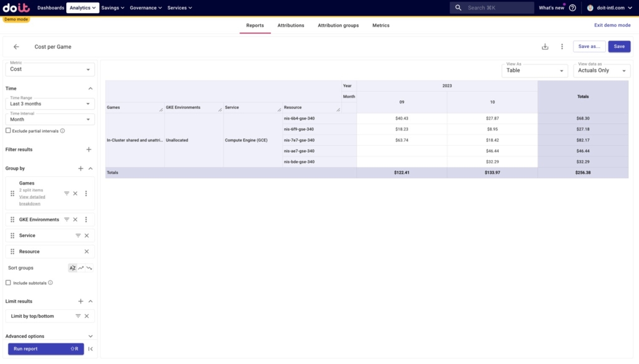The image size is (639, 364).
Task: Remove the Games group by its X icon
Action: point(76,193)
